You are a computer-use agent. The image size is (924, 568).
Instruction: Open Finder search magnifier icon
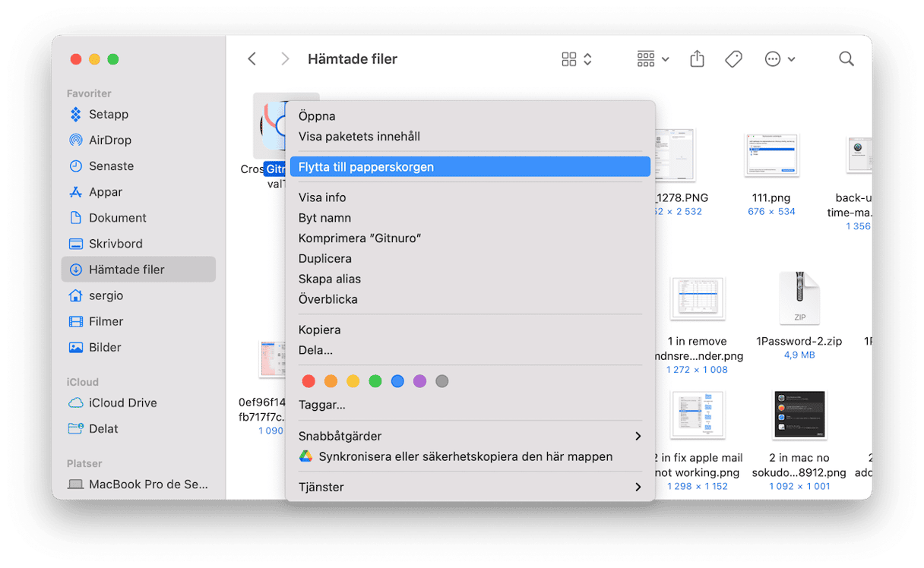pyautogui.click(x=846, y=59)
